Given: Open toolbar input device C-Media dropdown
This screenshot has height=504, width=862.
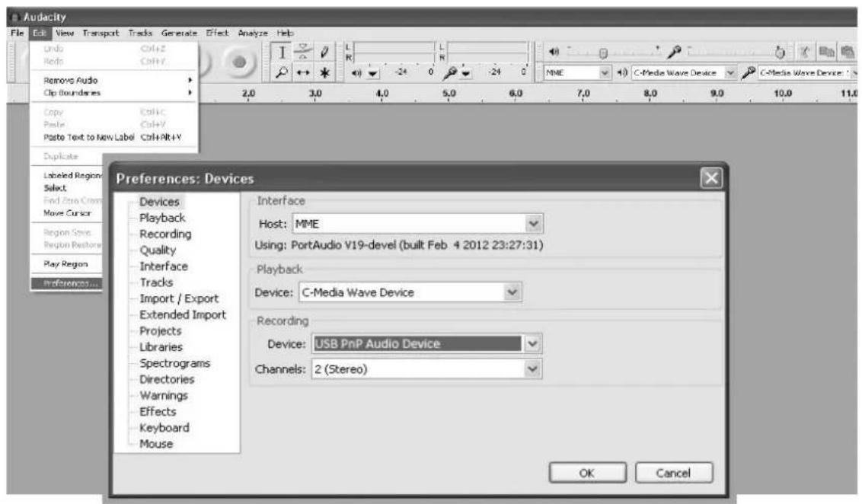Looking at the screenshot, I should coord(807,72).
